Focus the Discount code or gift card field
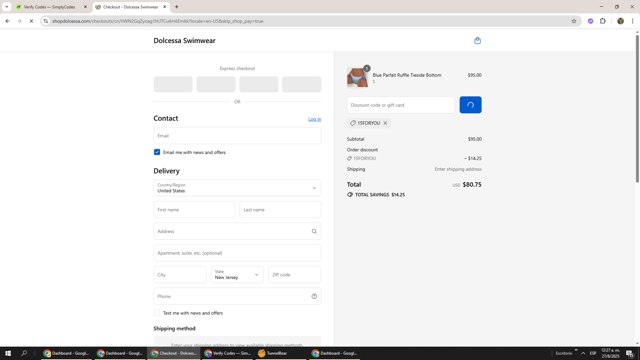This screenshot has width=640, height=360. 400,105
